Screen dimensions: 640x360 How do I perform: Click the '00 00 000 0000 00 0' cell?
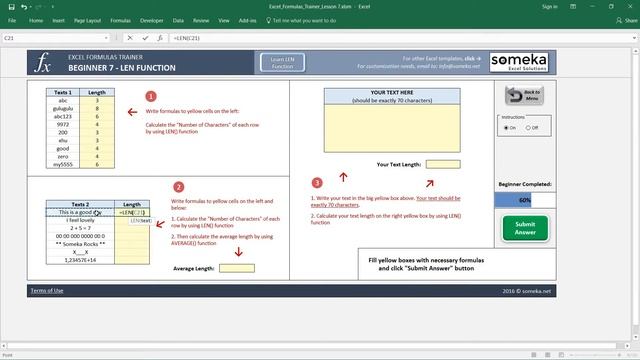[80, 236]
